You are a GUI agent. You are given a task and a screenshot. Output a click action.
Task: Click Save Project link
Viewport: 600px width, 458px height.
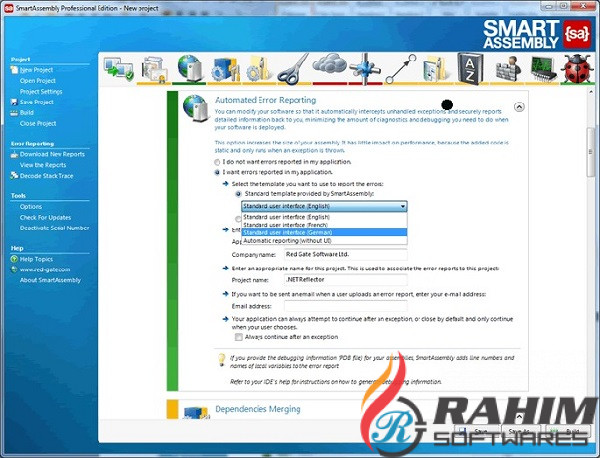(x=37, y=102)
